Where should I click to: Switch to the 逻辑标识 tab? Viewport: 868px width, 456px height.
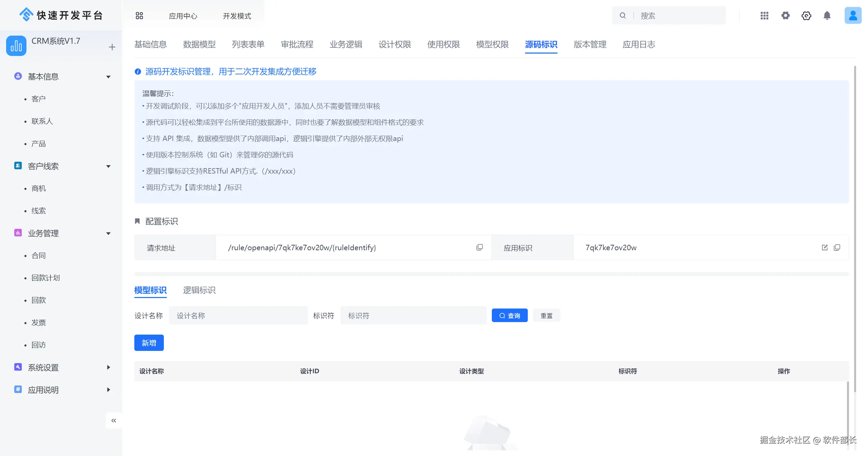pos(199,290)
